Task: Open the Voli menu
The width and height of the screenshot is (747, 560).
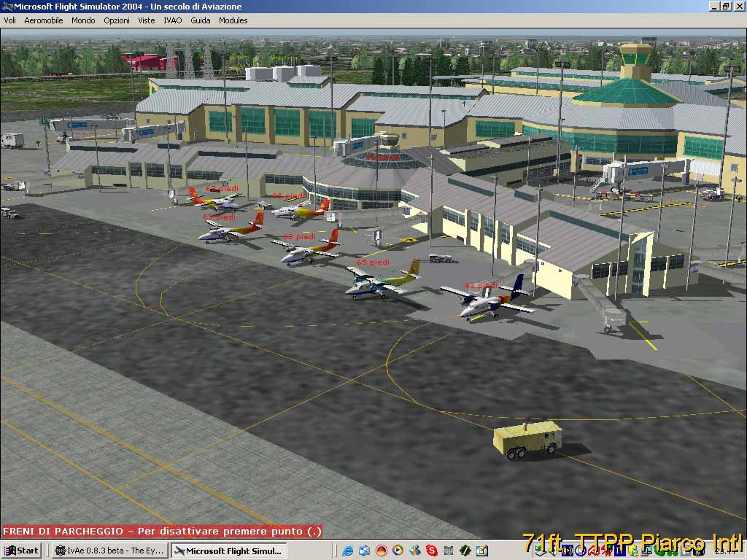Action: click(x=10, y=20)
